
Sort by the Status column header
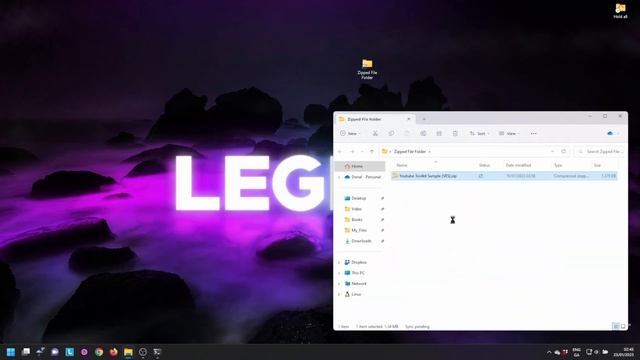point(484,165)
